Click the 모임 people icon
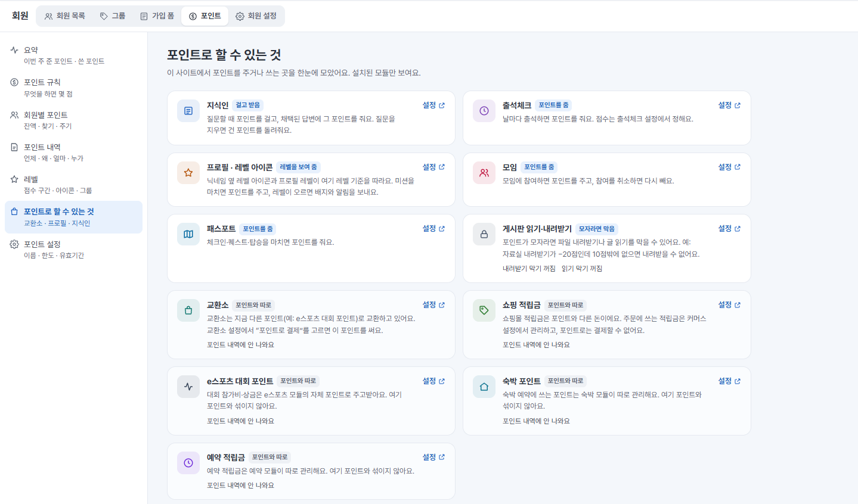 point(484,173)
